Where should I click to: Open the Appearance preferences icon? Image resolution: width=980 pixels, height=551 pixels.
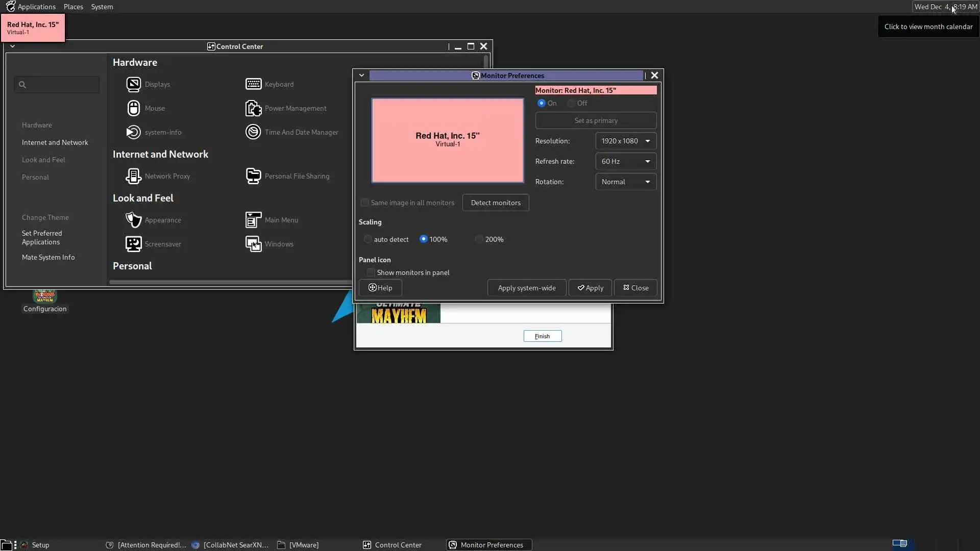134,220
